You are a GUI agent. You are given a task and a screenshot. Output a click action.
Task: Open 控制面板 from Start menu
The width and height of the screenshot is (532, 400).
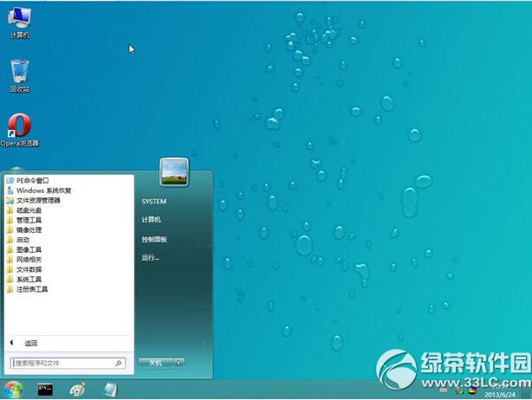pyautogui.click(x=154, y=239)
